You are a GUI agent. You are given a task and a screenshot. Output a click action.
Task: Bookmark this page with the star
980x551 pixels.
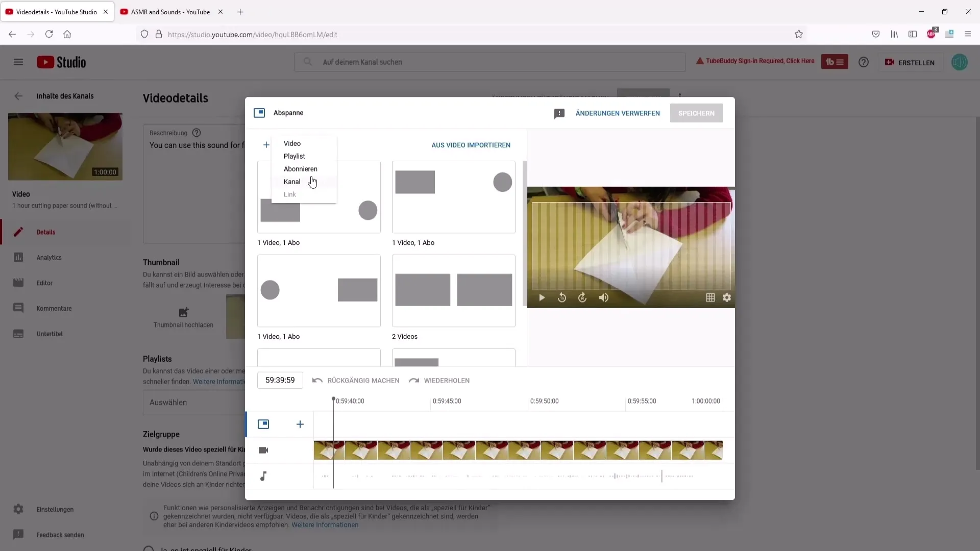pos(799,34)
